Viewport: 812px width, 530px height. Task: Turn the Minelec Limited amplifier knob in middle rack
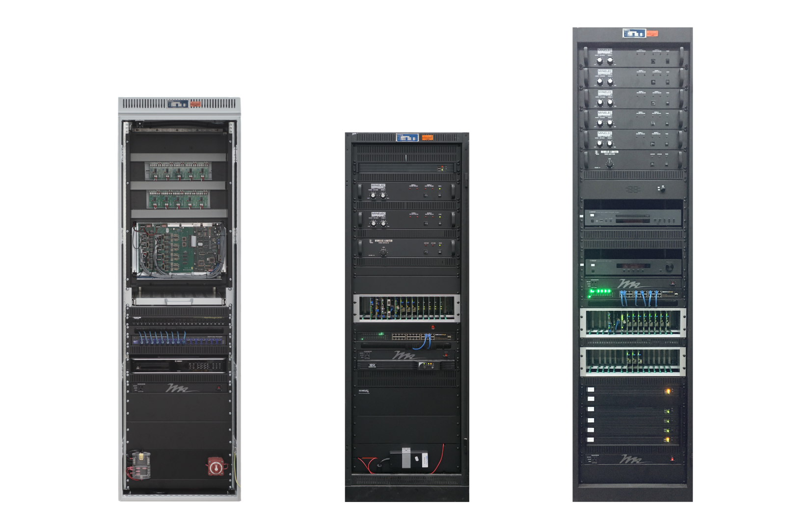tap(383, 252)
